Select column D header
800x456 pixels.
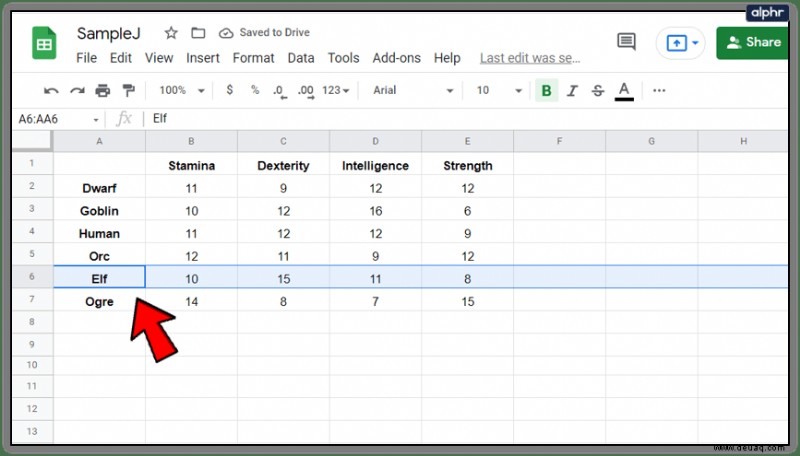click(x=376, y=141)
